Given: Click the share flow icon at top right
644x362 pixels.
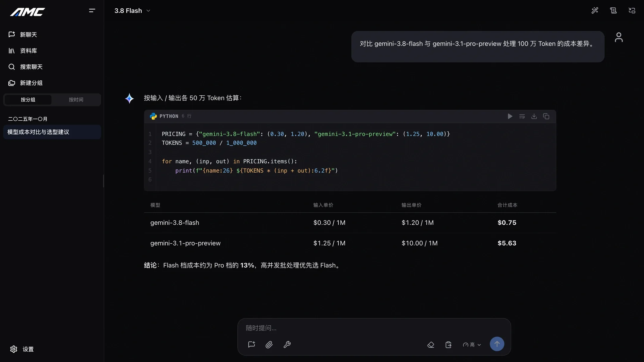Looking at the screenshot, I should point(632,10).
